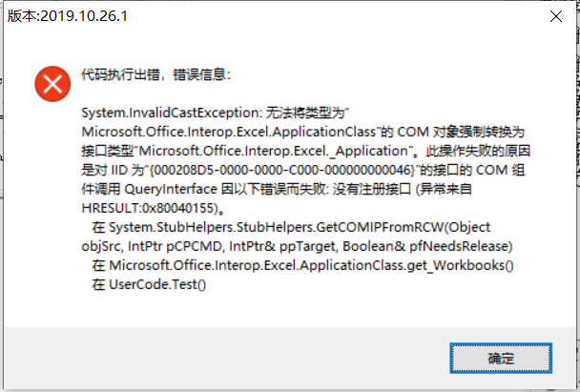Click the 确定 button to dismiss the error
Viewport: 580px width, 392px height.
[x=501, y=358]
